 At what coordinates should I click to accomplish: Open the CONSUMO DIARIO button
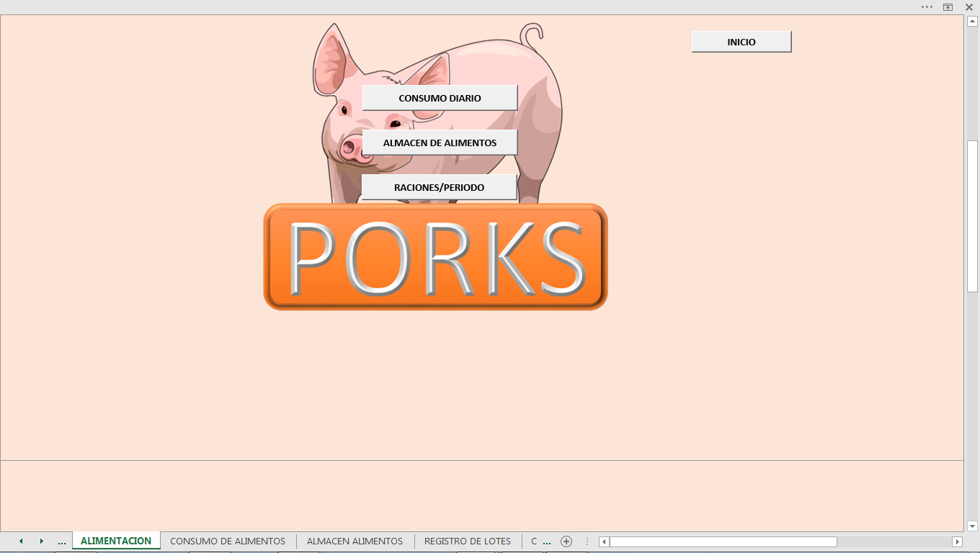(440, 98)
